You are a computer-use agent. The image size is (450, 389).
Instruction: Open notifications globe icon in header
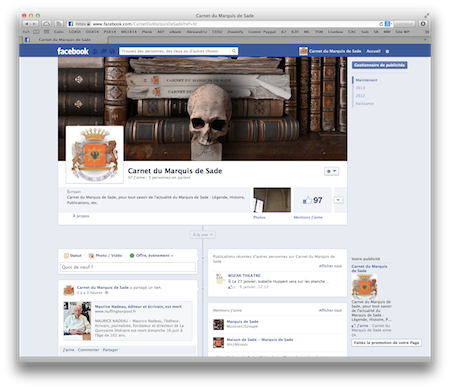click(112, 51)
